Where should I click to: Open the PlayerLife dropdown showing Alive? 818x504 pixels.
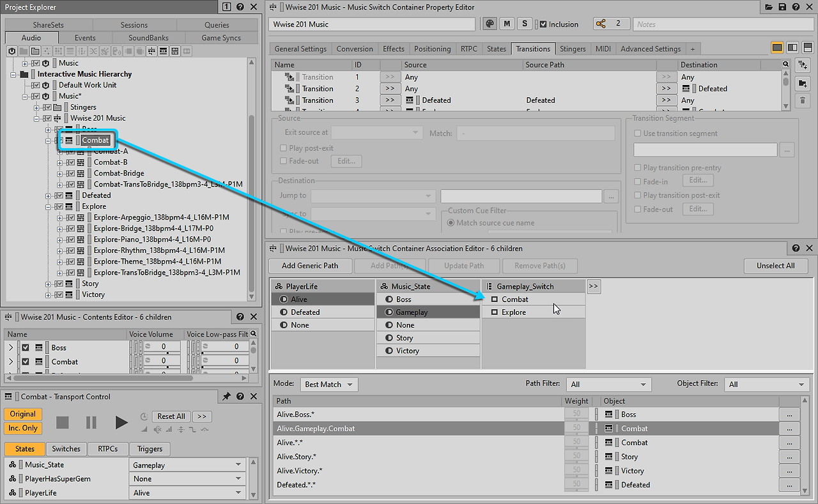coord(187,493)
